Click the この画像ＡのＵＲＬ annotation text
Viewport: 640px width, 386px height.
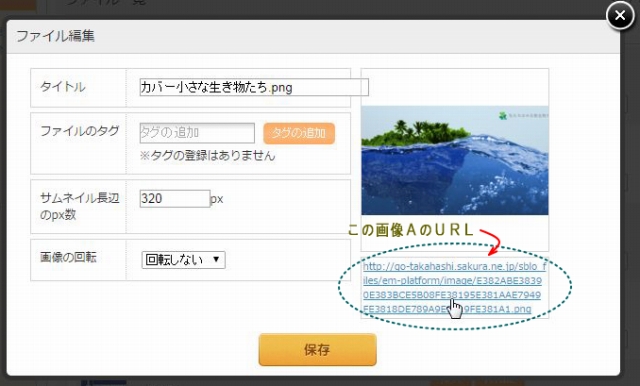pyautogui.click(x=410, y=230)
